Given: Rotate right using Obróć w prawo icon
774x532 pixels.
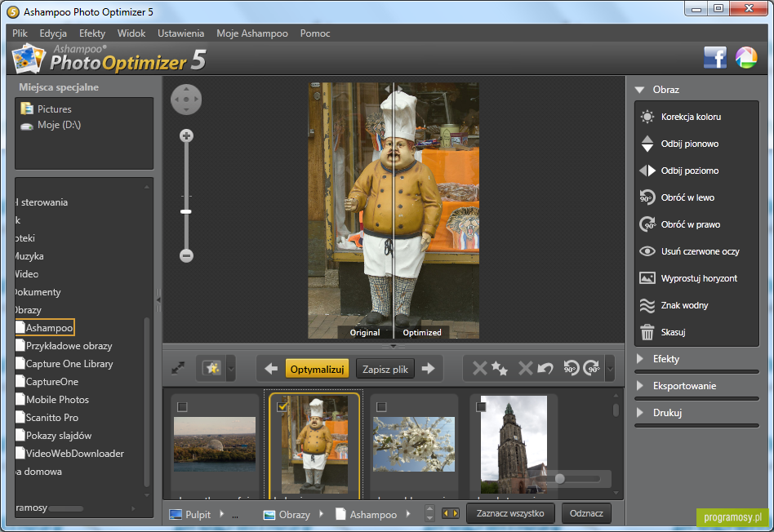Looking at the screenshot, I should (647, 224).
